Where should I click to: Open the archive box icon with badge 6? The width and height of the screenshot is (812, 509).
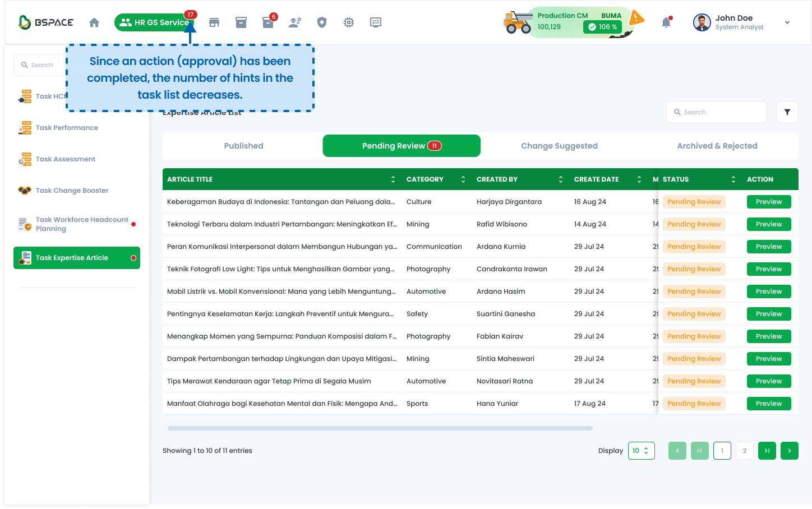pyautogui.click(x=268, y=22)
